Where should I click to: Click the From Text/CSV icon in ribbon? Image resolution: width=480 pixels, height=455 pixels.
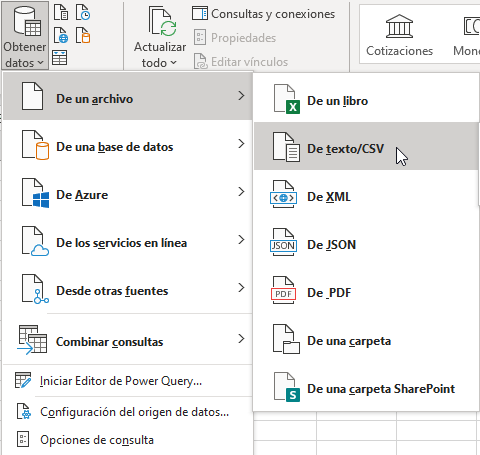[x=61, y=13]
